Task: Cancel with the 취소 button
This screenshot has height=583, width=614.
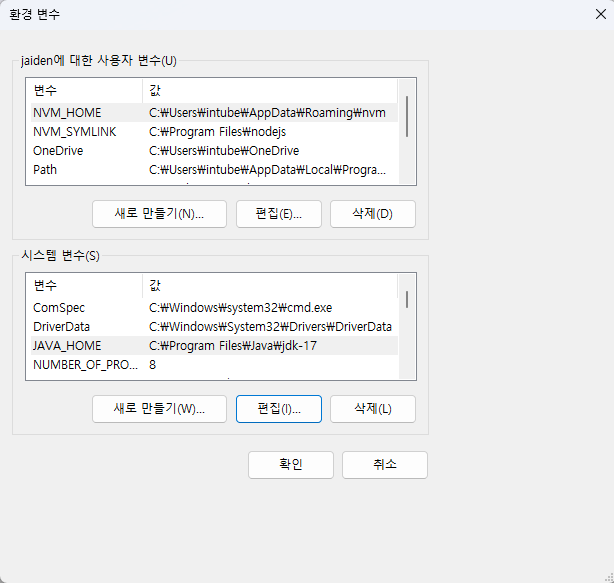Action: (385, 465)
